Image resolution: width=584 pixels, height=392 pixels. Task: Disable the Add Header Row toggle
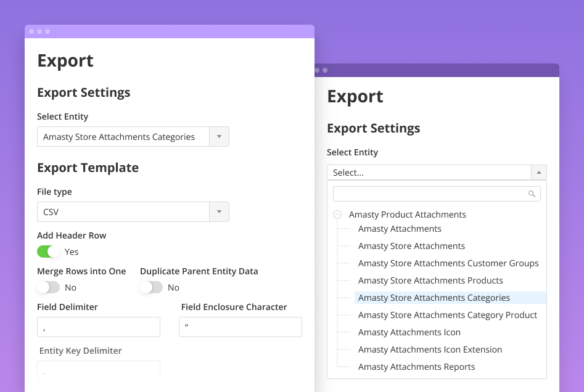(47, 251)
